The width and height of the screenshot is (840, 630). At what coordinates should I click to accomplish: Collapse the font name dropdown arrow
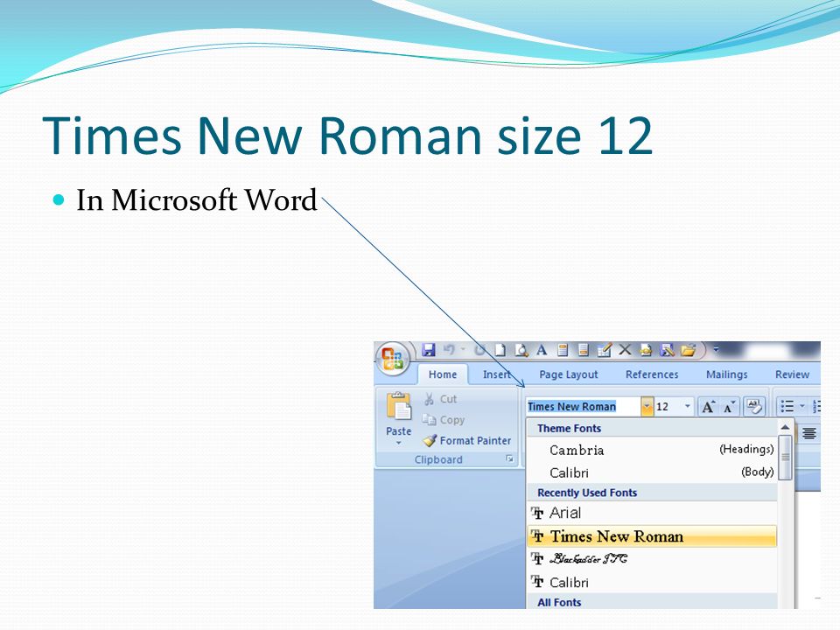[x=647, y=407]
